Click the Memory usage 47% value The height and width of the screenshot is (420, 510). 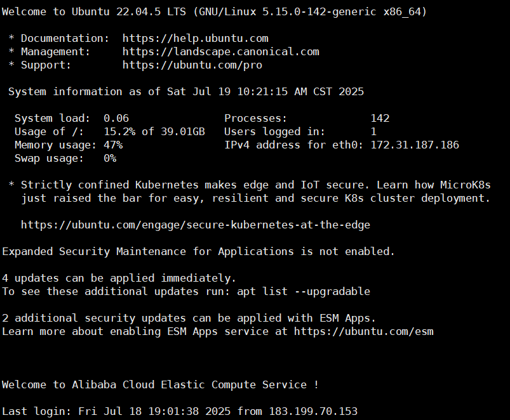(112, 145)
